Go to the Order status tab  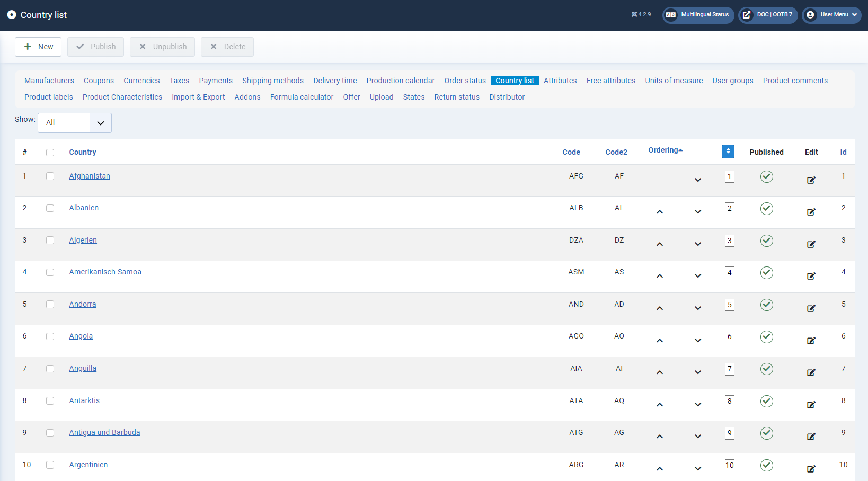pos(465,81)
